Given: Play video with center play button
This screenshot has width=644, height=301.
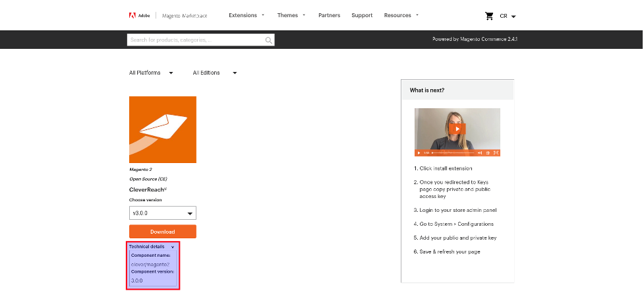Looking at the screenshot, I should pyautogui.click(x=457, y=129).
